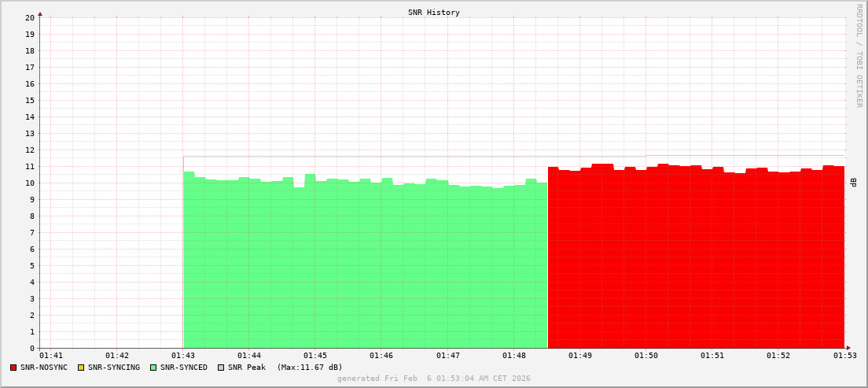The height and width of the screenshot is (388, 868).
Task: Click inside the red SNR-NOSYNC area
Action: pyautogui.click(x=696, y=260)
